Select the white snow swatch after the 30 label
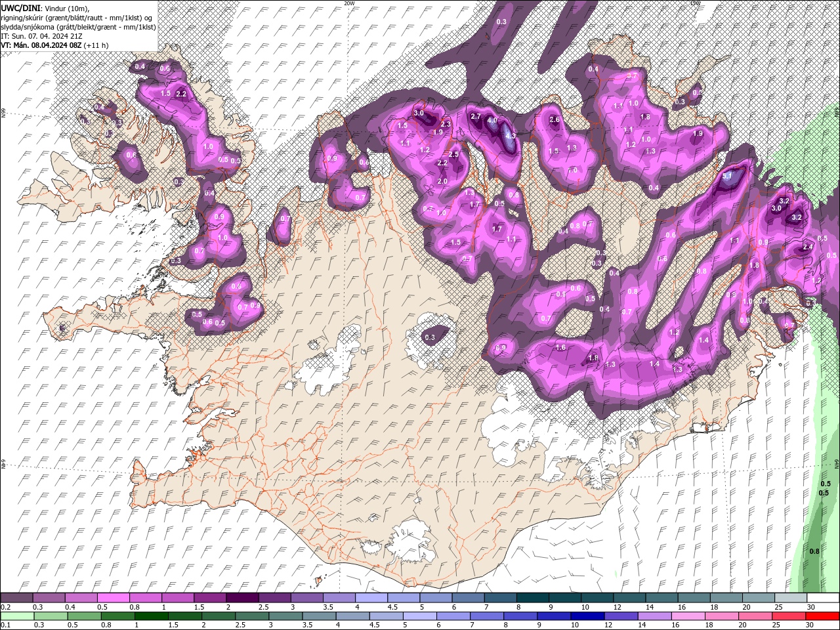Screen dimensions: 840x630 pyautogui.click(x=823, y=598)
